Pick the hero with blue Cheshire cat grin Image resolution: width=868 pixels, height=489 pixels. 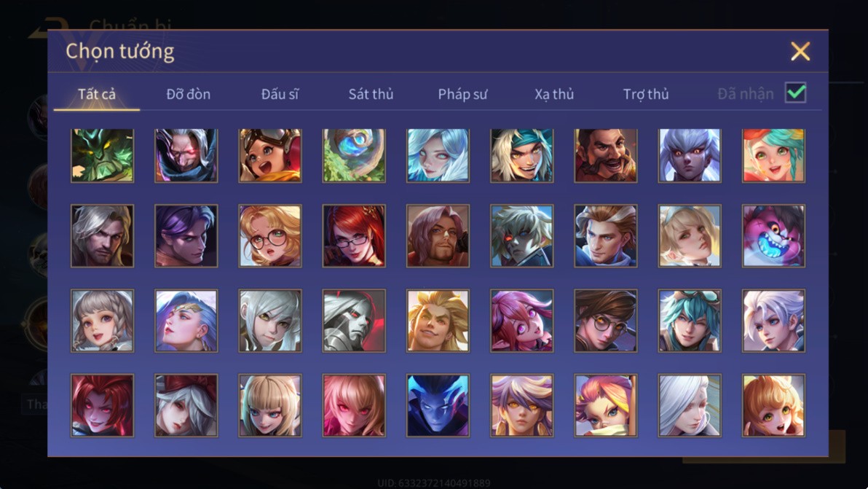click(773, 236)
